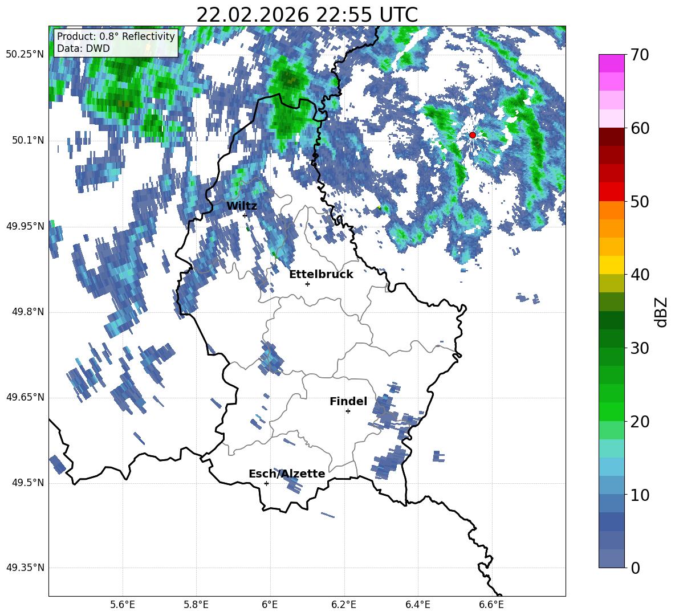Click the Data: DWD text
Viewport: 675px width, 616px height.
click(83, 48)
